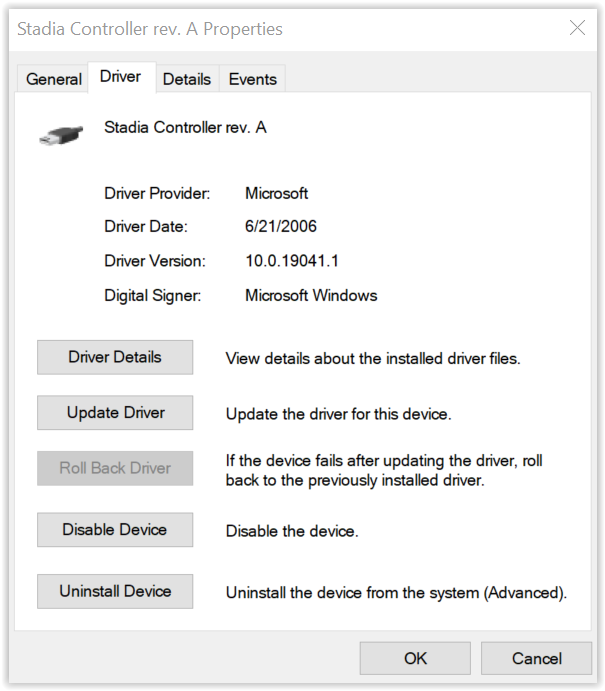Click the roll back driver description text
The width and height of the screenshot is (605, 691).
click(x=384, y=470)
